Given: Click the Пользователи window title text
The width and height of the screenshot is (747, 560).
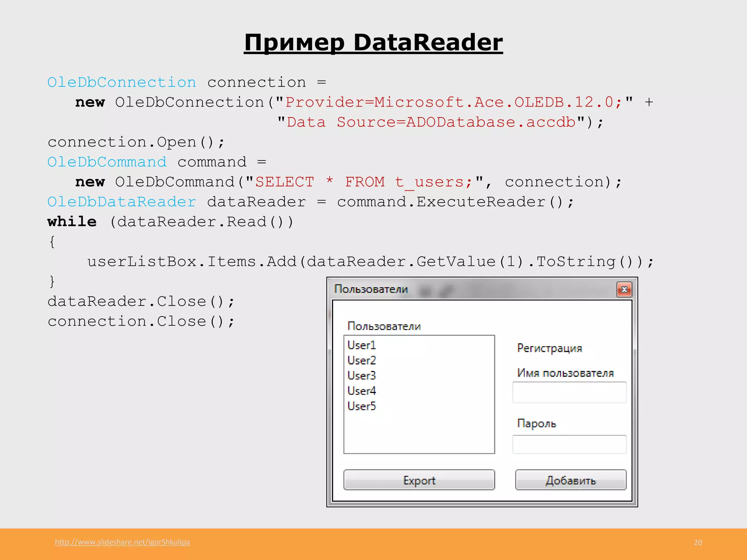Looking at the screenshot, I should [371, 289].
